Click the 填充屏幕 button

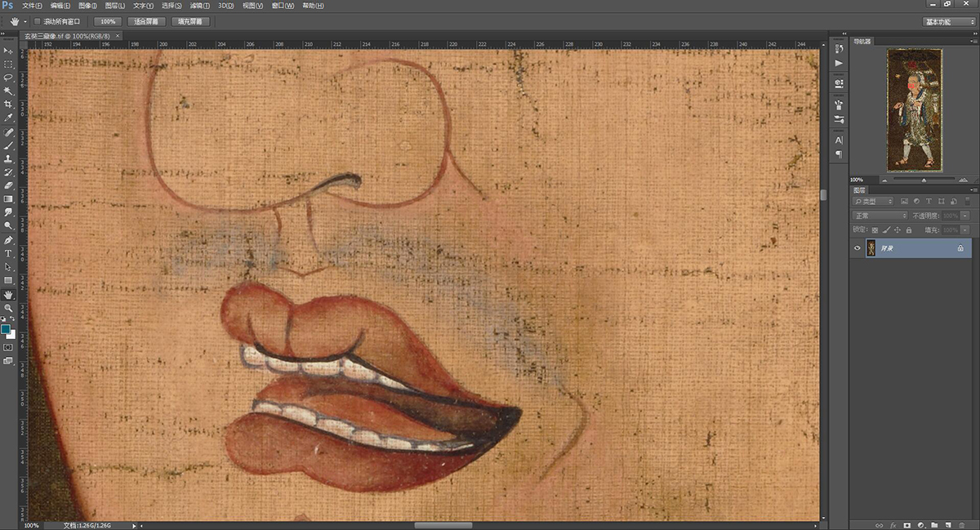click(x=190, y=21)
